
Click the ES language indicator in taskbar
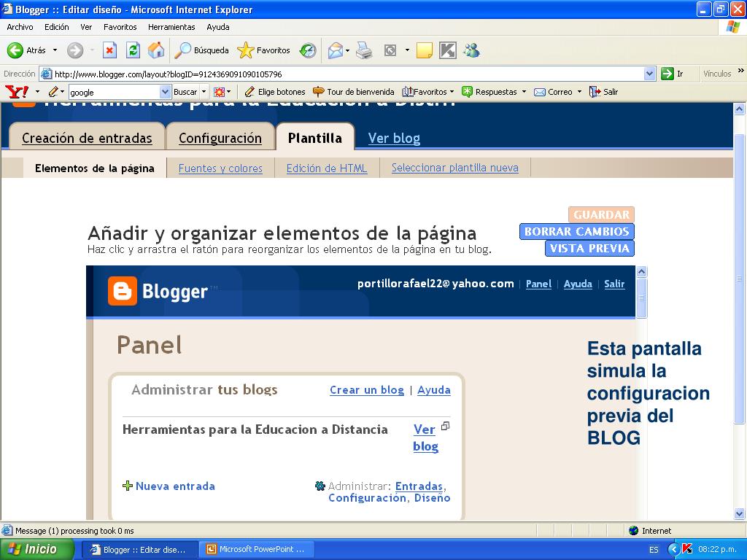pyautogui.click(x=654, y=550)
